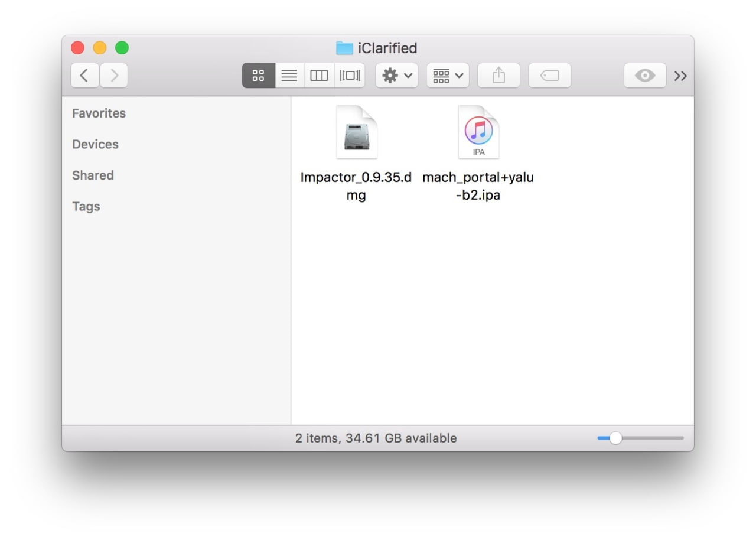Click the Back navigation arrow
The image size is (756, 540).
[x=84, y=76]
